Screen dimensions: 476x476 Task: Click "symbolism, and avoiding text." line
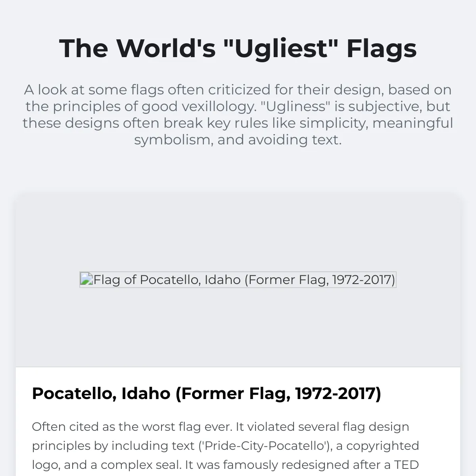pos(238,140)
